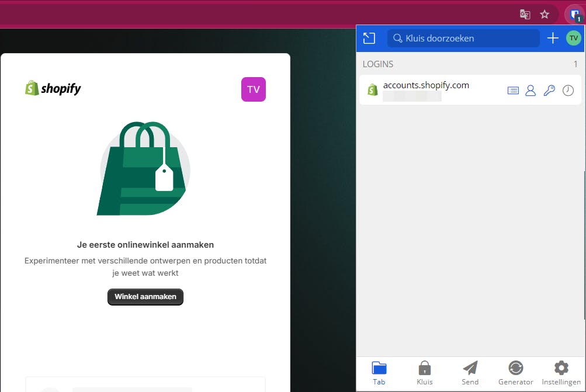Copy username for accounts.shopify.com
Image resolution: width=586 pixels, height=392 pixels.
[530, 91]
